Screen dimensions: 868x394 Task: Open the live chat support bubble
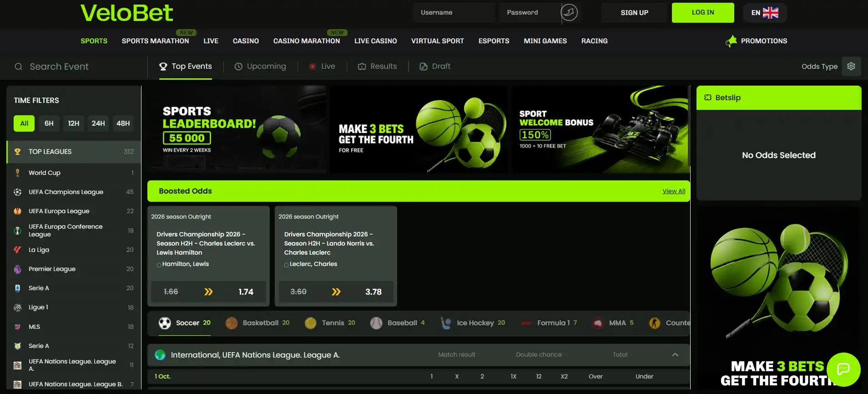[843, 369]
